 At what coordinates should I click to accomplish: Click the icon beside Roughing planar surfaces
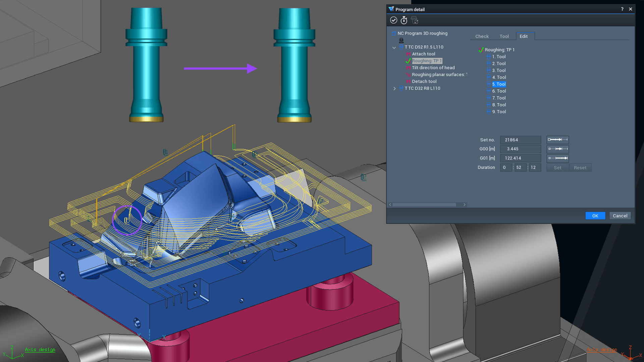coord(408,74)
